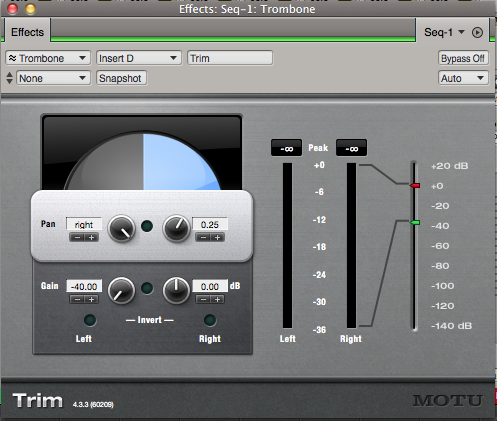
Task: Click the Trim effect name field
Action: point(230,58)
